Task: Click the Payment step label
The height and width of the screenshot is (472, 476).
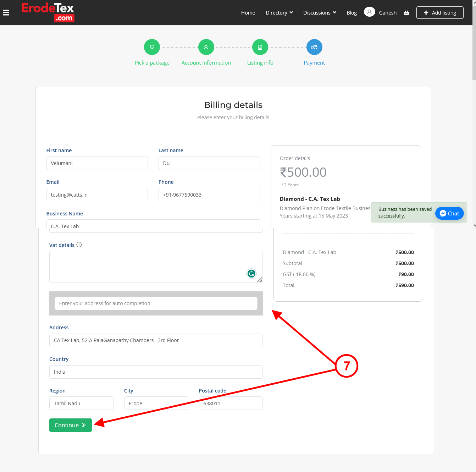Action: 314,63
